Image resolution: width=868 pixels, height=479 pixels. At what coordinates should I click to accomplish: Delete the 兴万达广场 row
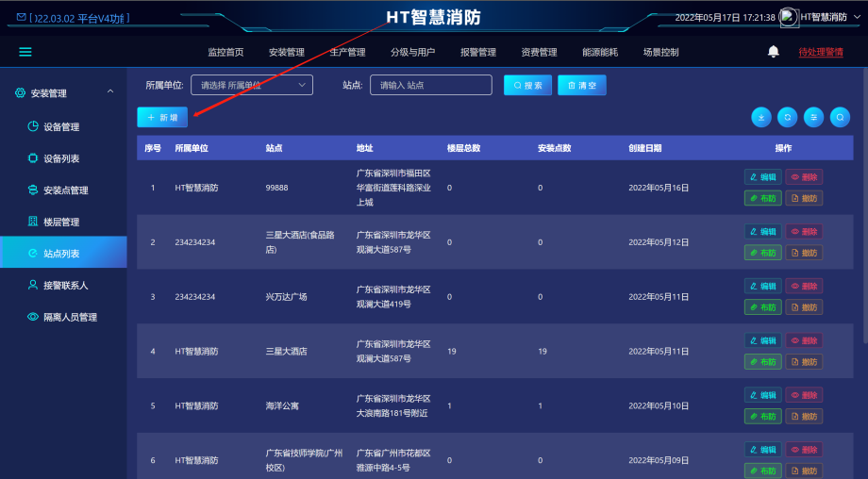click(x=804, y=286)
